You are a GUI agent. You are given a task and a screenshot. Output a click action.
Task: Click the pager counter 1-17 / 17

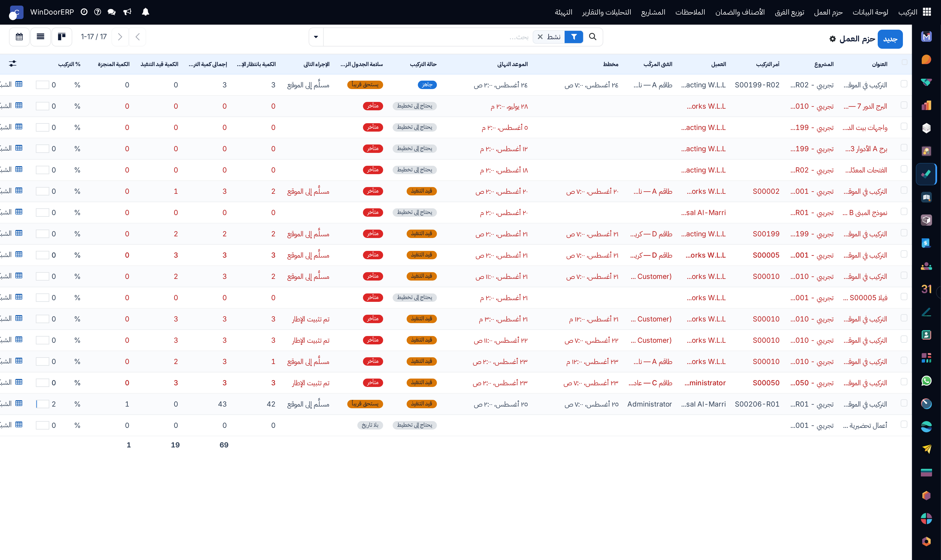[94, 37]
